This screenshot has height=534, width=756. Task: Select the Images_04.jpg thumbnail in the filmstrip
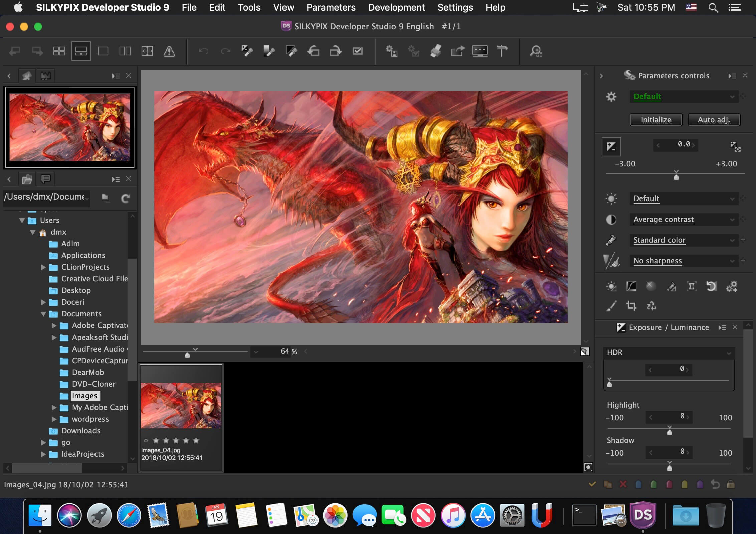coord(181,406)
